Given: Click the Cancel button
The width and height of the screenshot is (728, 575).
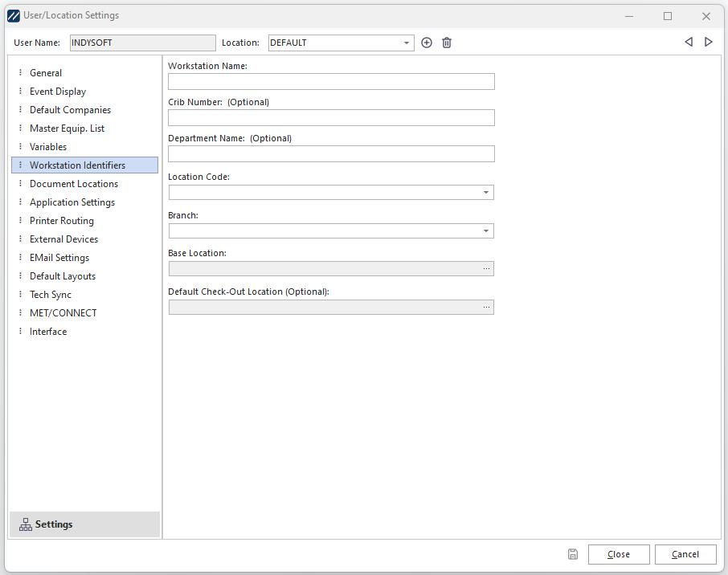Looking at the screenshot, I should coord(685,554).
